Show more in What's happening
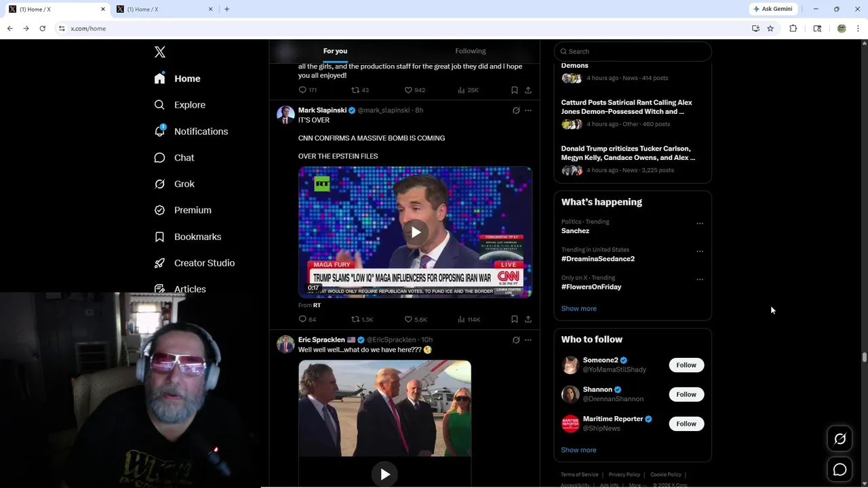Image resolution: width=868 pixels, height=488 pixels. tap(578, 308)
